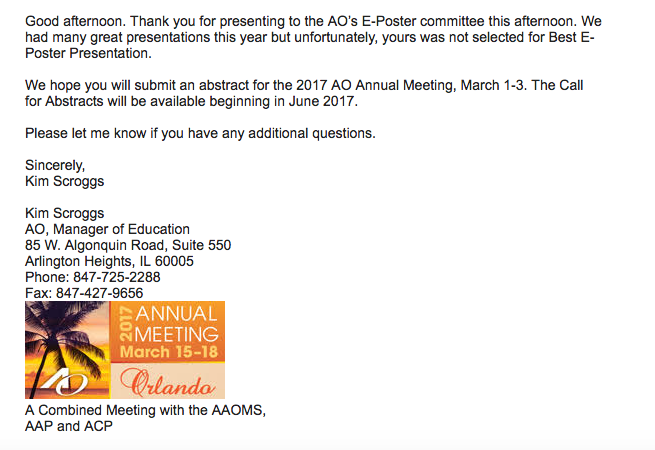The width and height of the screenshot is (655, 450).
Task: Click Kim Scroggs name directly below Sincerely
Action: pyautogui.click(x=65, y=181)
